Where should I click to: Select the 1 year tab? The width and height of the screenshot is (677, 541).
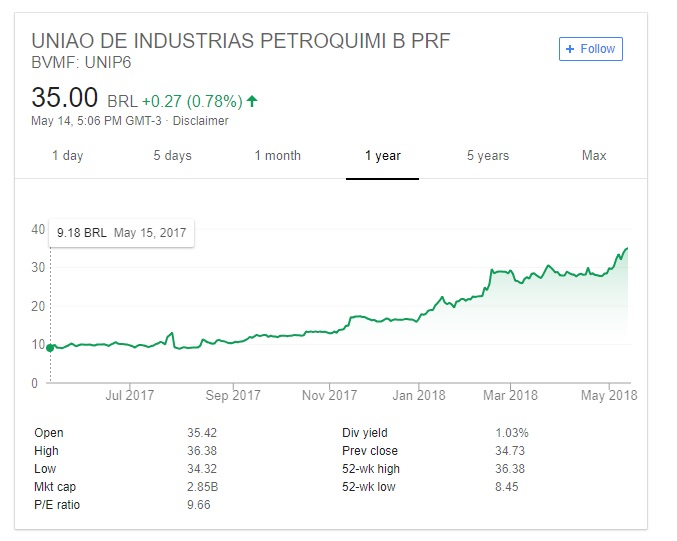point(383,155)
